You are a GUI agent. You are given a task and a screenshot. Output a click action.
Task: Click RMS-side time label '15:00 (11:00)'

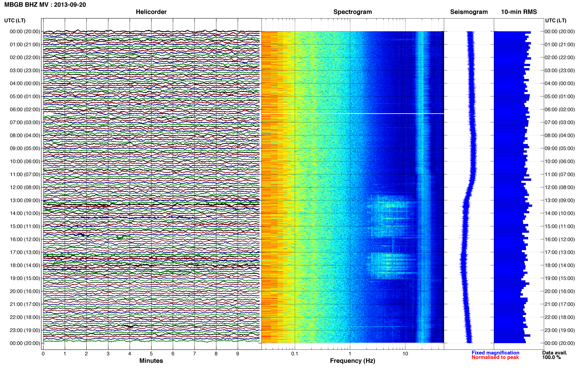click(x=560, y=226)
